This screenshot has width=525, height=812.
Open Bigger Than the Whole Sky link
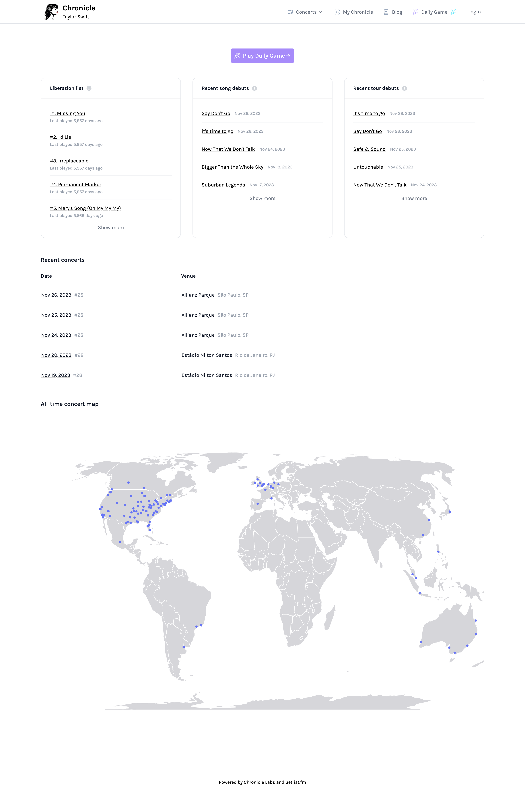point(232,167)
